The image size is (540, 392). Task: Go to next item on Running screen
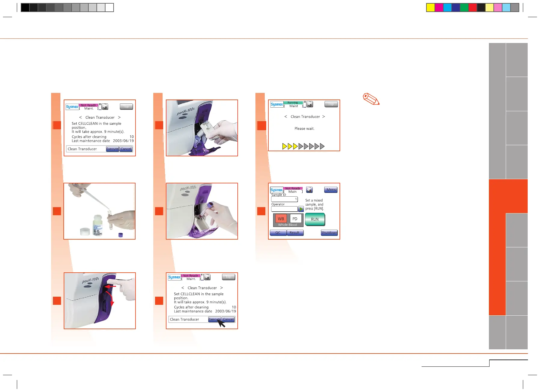pyautogui.click(x=324, y=117)
